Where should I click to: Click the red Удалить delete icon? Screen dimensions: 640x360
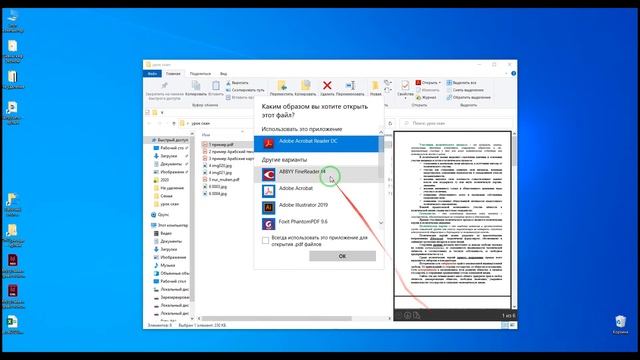point(327,86)
